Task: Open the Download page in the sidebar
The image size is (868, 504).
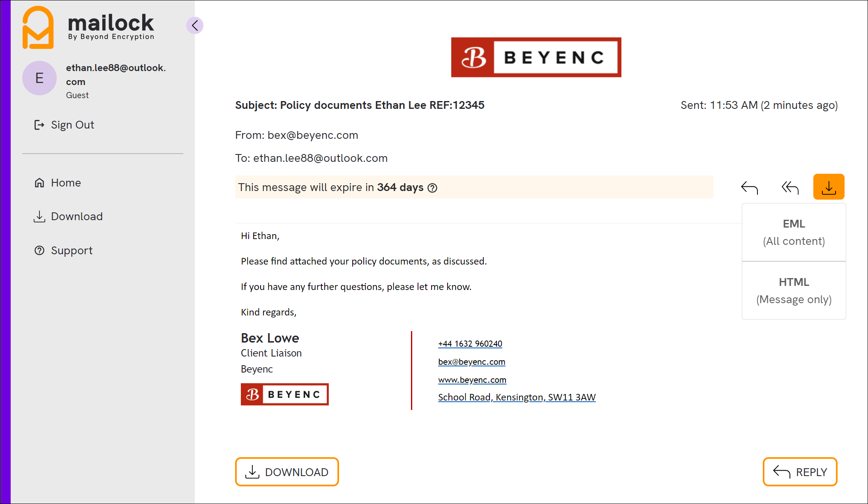Action: point(68,216)
